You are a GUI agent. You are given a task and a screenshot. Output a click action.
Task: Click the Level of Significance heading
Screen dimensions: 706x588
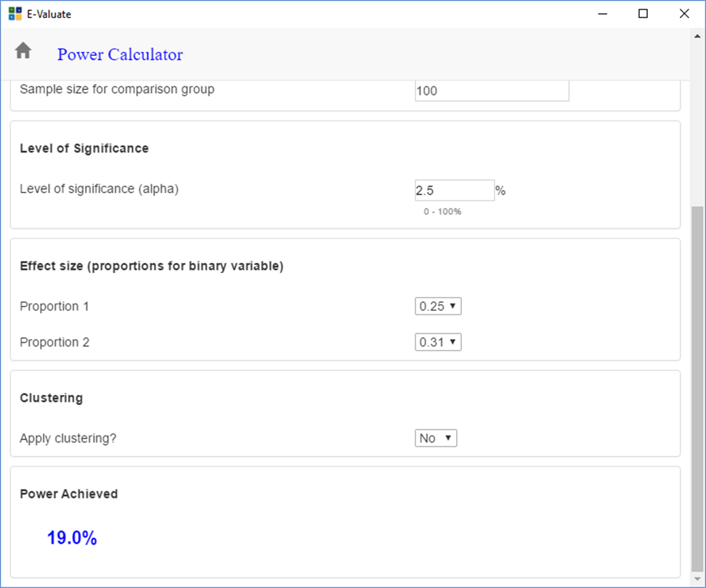pyautogui.click(x=84, y=148)
